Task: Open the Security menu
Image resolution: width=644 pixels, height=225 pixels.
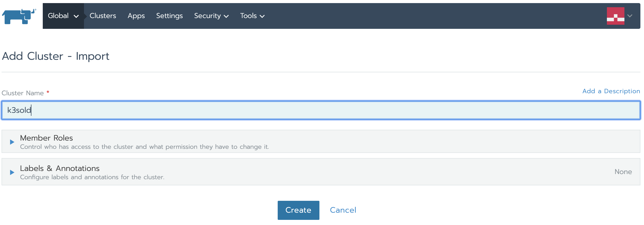Action: (x=207, y=16)
